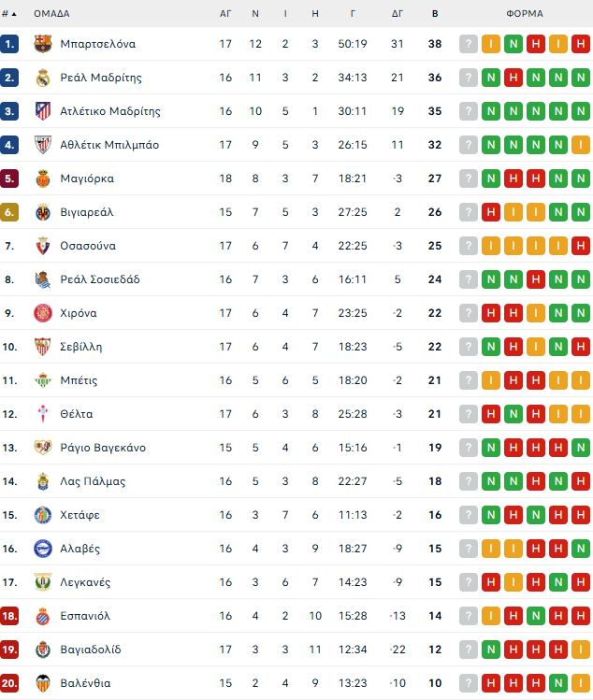Click the ΦΟΡΜΑ column header

525,14
